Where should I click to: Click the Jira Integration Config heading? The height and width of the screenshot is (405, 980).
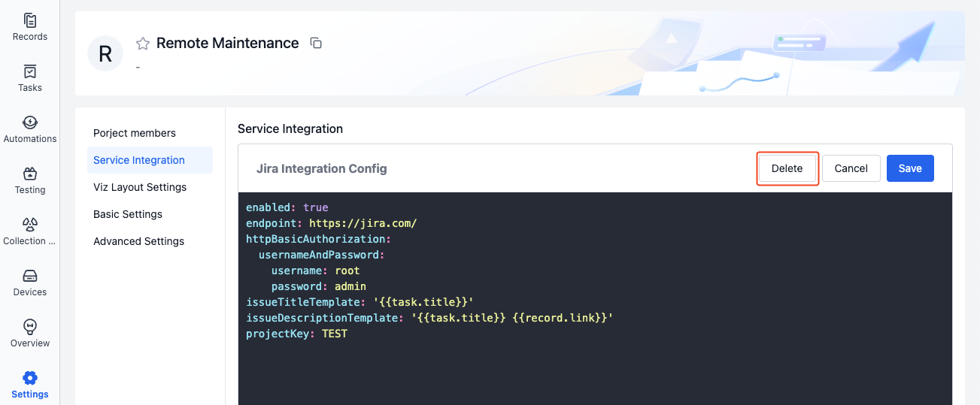point(321,168)
